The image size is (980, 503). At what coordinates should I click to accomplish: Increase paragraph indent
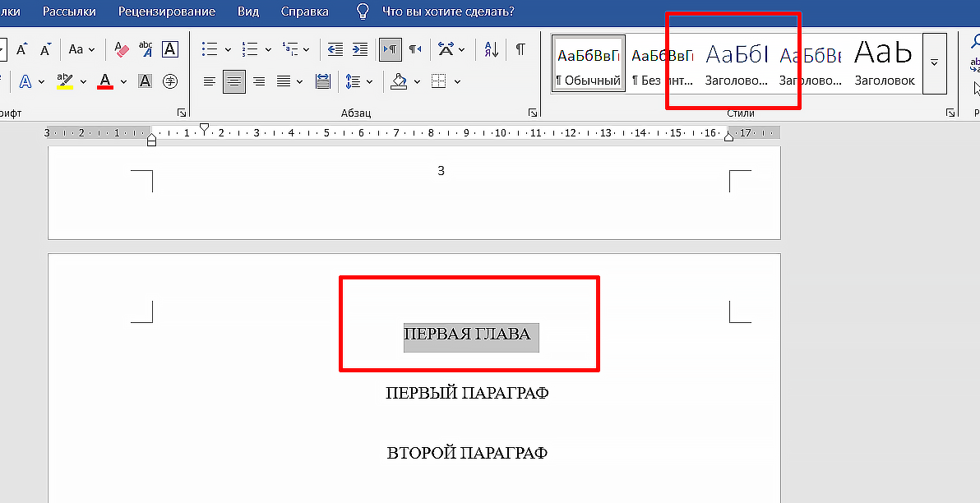[360, 49]
